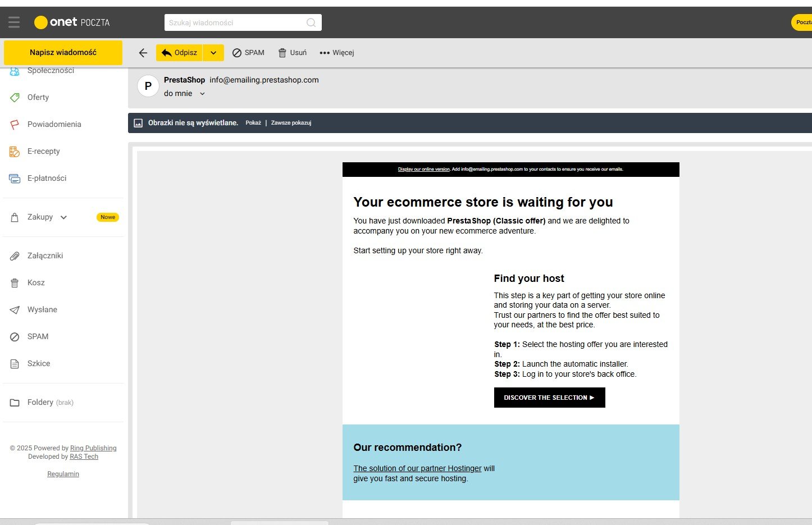Open the Więcej more options menu

(337, 53)
